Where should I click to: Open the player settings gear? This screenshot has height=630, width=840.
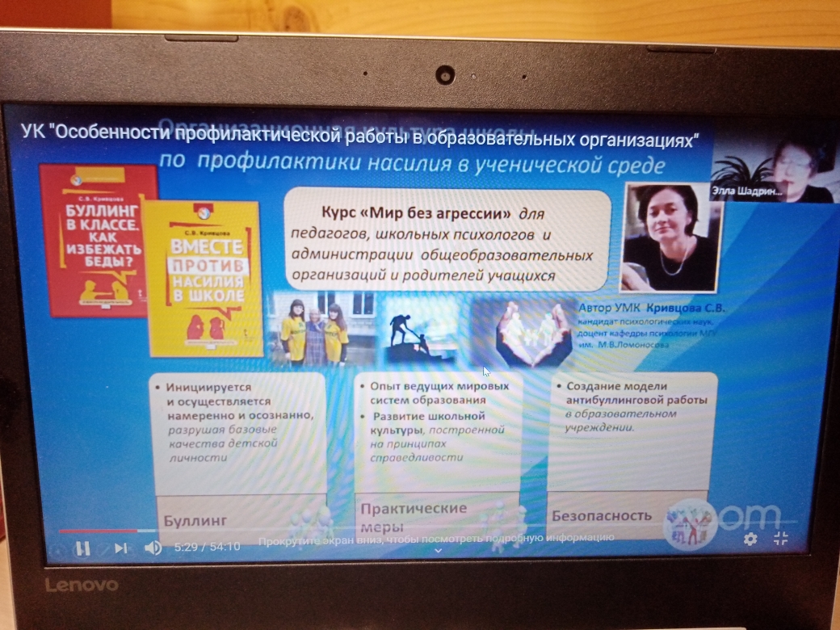pyautogui.click(x=750, y=539)
